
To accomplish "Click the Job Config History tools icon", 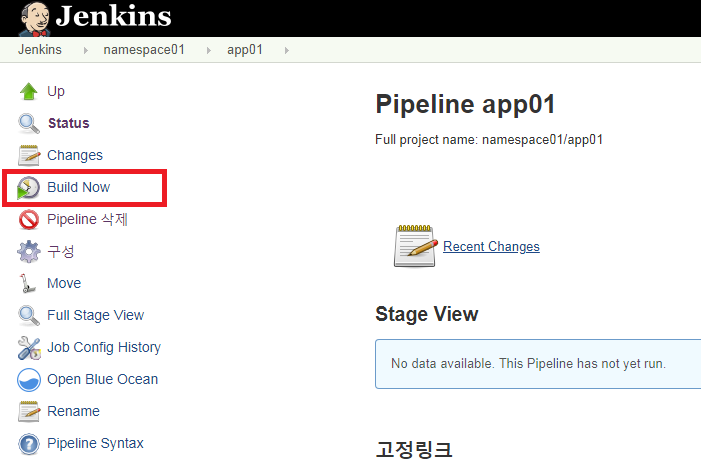I will [x=29, y=348].
